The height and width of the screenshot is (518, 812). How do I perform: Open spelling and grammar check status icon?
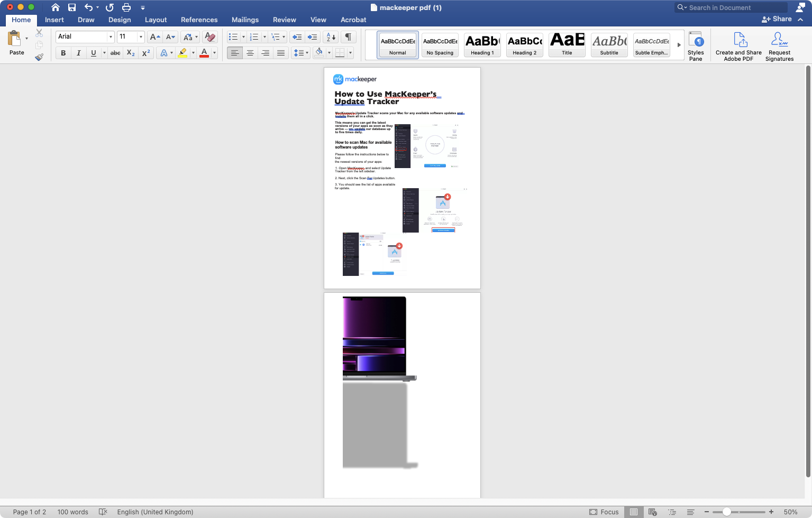click(x=103, y=512)
